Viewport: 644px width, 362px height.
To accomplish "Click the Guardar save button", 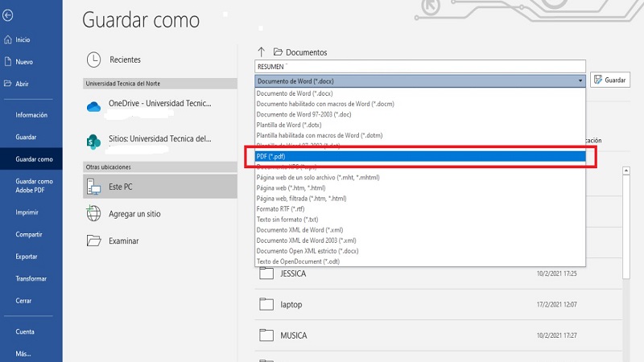I will coord(610,80).
